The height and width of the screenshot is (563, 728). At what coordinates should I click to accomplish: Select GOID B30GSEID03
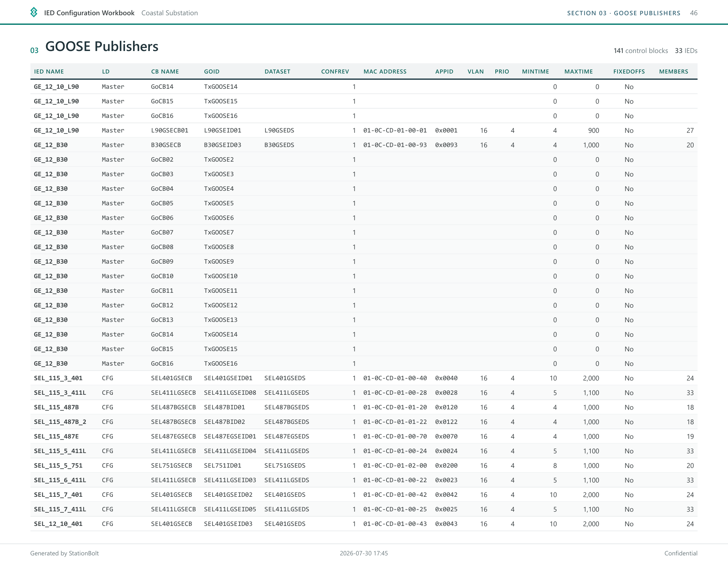(x=222, y=145)
